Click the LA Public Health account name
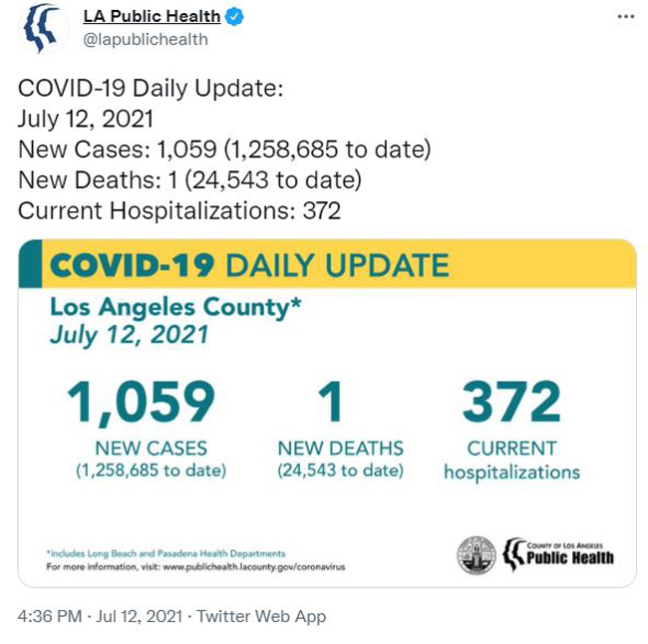 pyautogui.click(x=152, y=17)
